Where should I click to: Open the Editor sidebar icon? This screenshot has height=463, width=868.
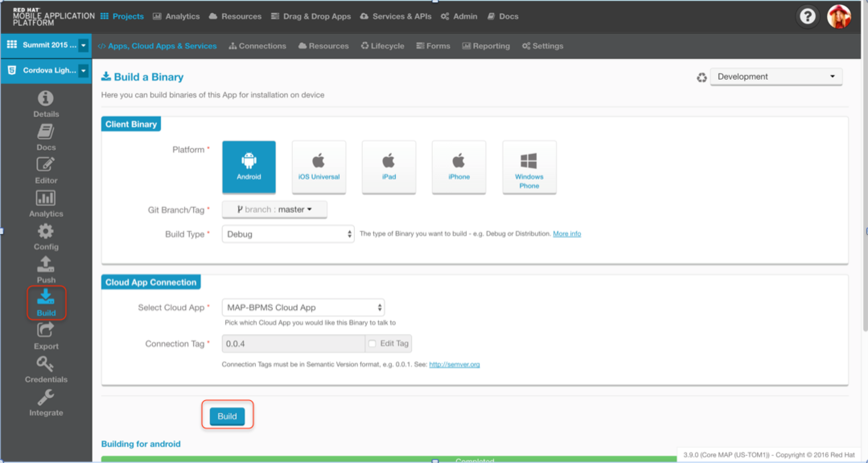pyautogui.click(x=45, y=170)
